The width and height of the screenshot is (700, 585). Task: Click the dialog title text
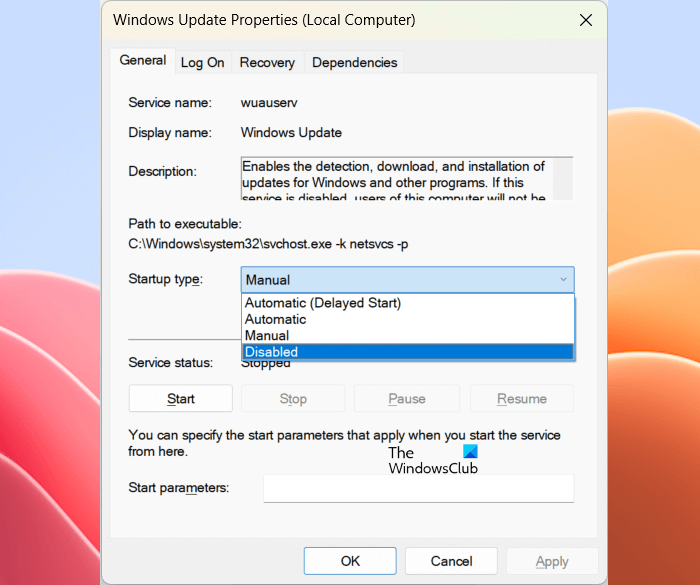pos(264,20)
